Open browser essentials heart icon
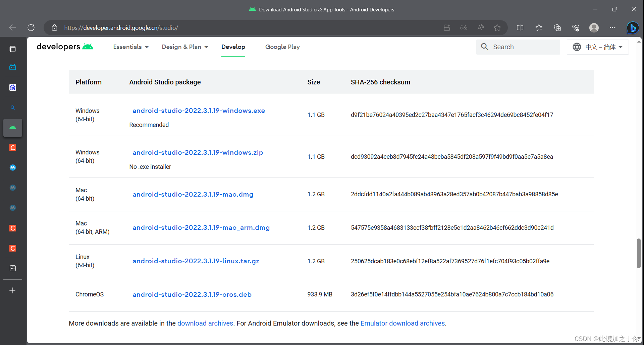This screenshot has height=345, width=644. pyautogui.click(x=576, y=27)
